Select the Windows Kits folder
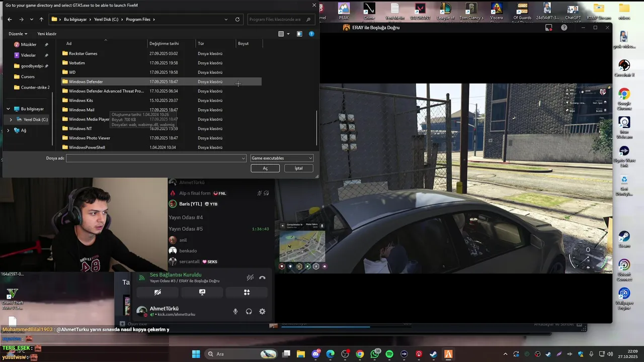Image resolution: width=644 pixels, height=362 pixels. (x=161, y=100)
